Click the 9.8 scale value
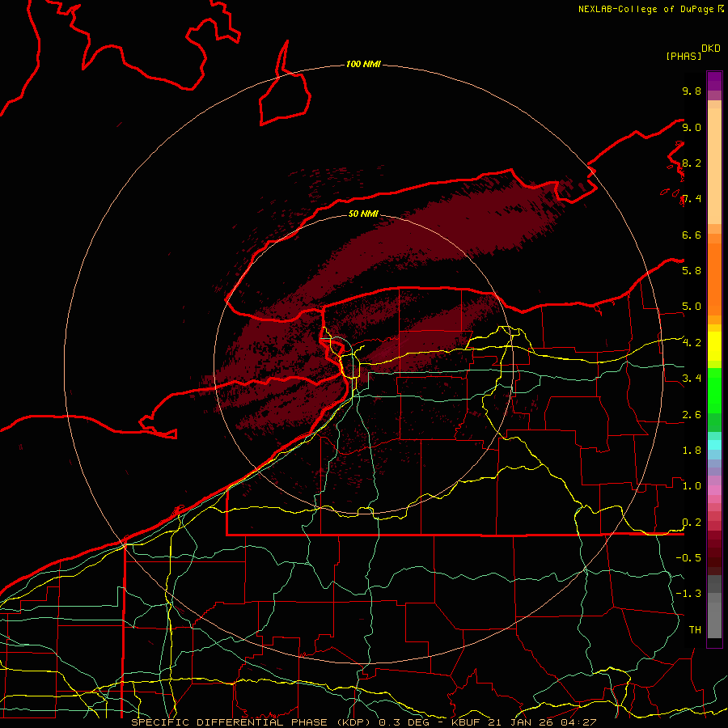This screenshot has height=728, width=728. [692, 91]
